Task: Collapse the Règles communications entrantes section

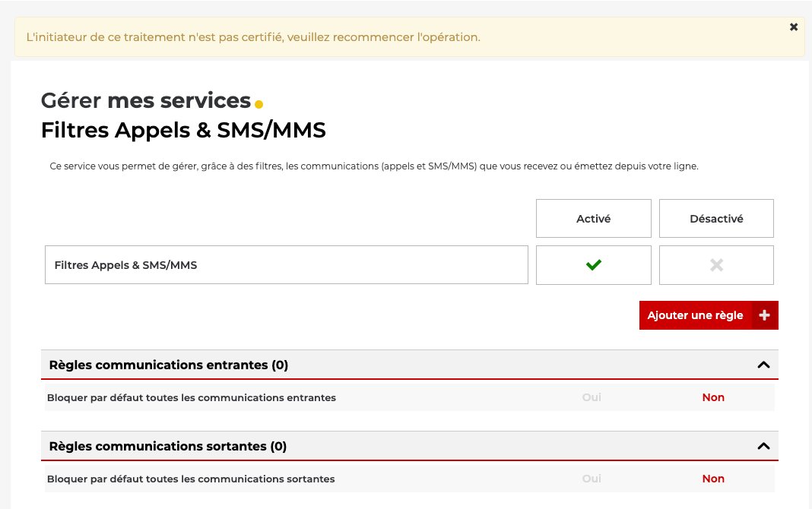Action: click(x=763, y=365)
